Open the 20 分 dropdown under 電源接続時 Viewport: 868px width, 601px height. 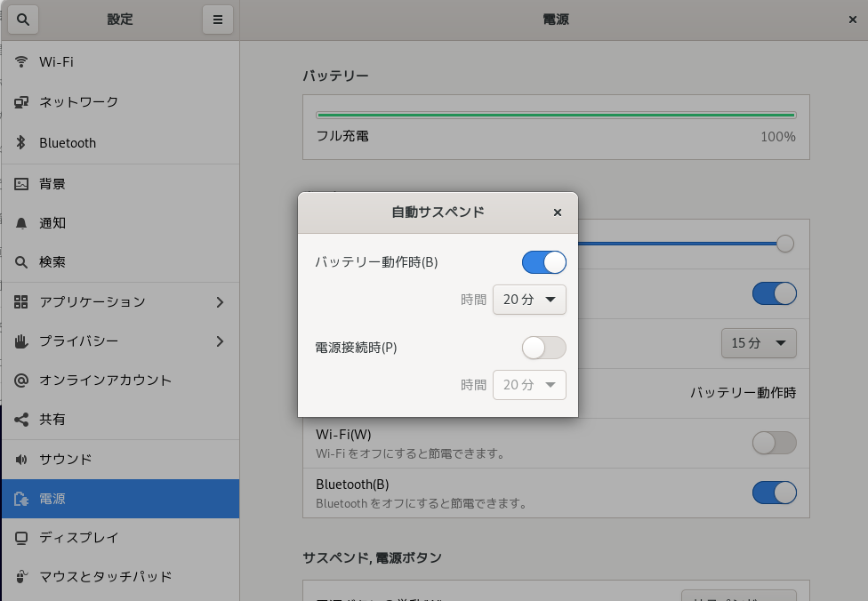[529, 385]
